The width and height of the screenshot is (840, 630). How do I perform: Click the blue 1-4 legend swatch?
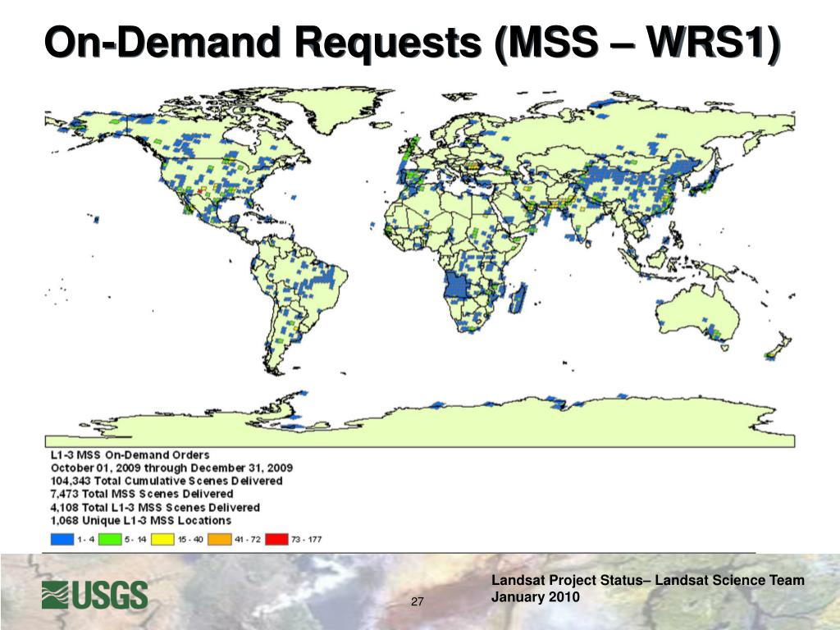coord(62,539)
